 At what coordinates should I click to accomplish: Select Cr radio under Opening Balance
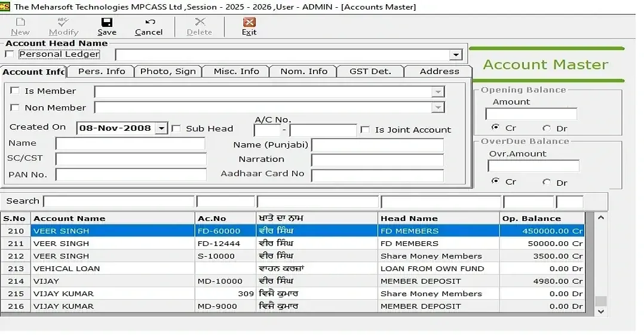point(496,127)
